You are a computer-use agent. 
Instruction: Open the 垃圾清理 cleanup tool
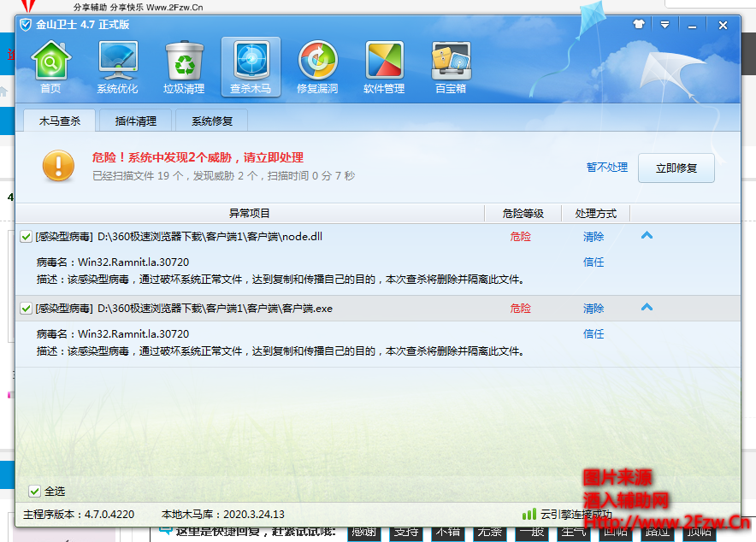point(184,67)
